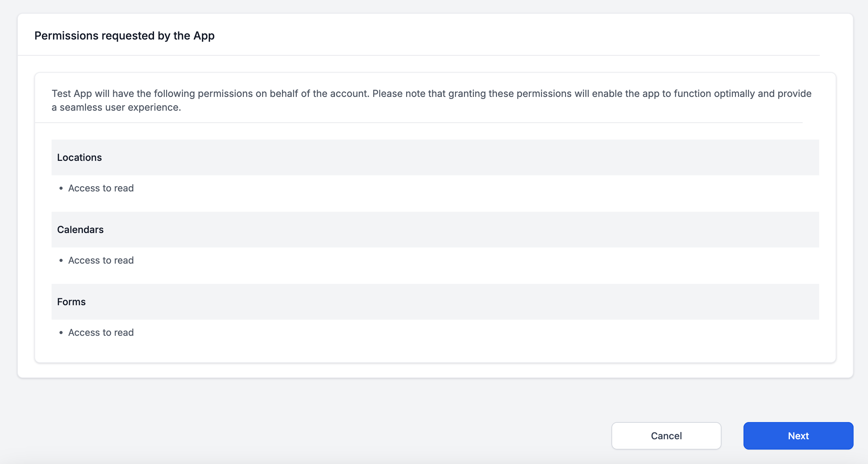868x464 pixels.
Task: Select the Calendars section header
Action: point(80,230)
